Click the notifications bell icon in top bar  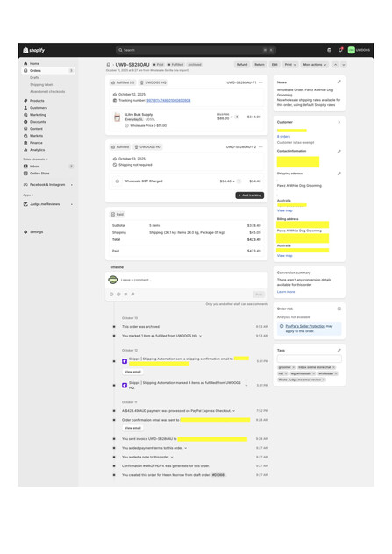point(340,50)
